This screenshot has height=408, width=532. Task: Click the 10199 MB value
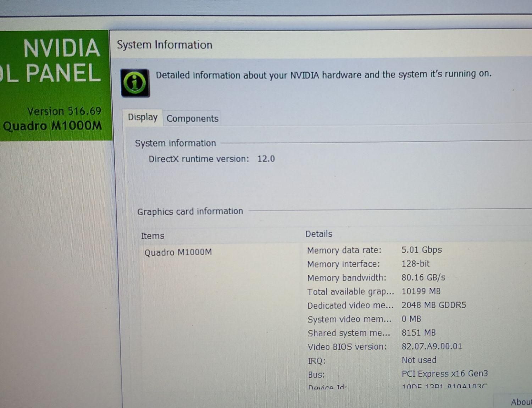point(421,291)
